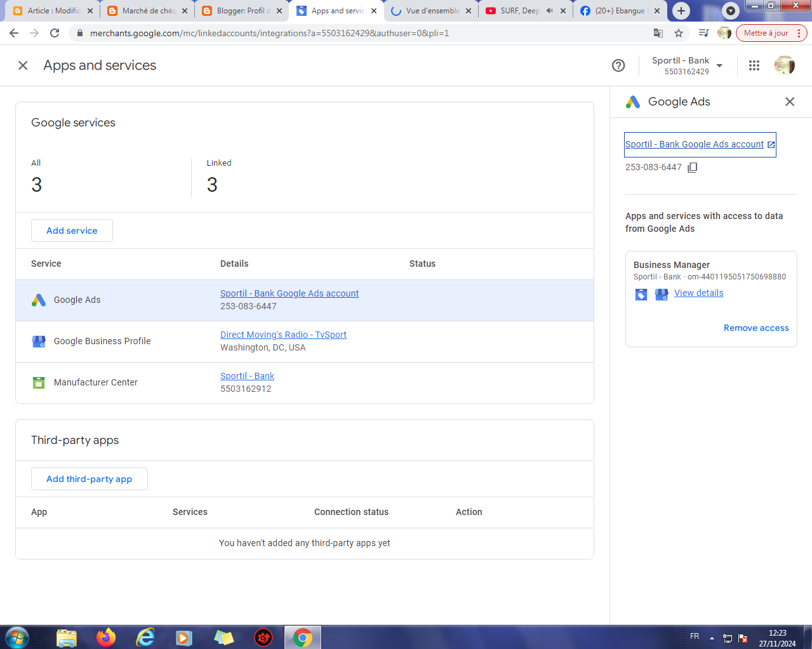Viewport: 812px width, 649px height.
Task: Open the Chrome profile avatar in toolbar
Action: 724,33
